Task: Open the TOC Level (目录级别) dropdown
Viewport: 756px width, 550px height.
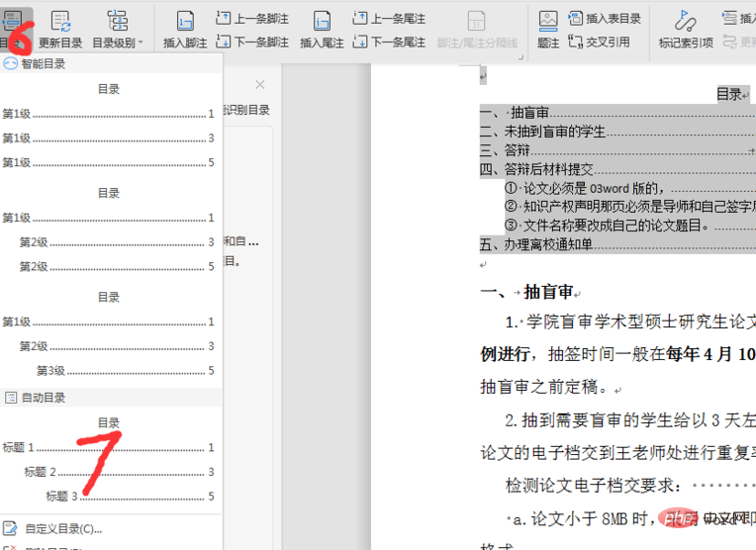Action: pyautogui.click(x=118, y=30)
